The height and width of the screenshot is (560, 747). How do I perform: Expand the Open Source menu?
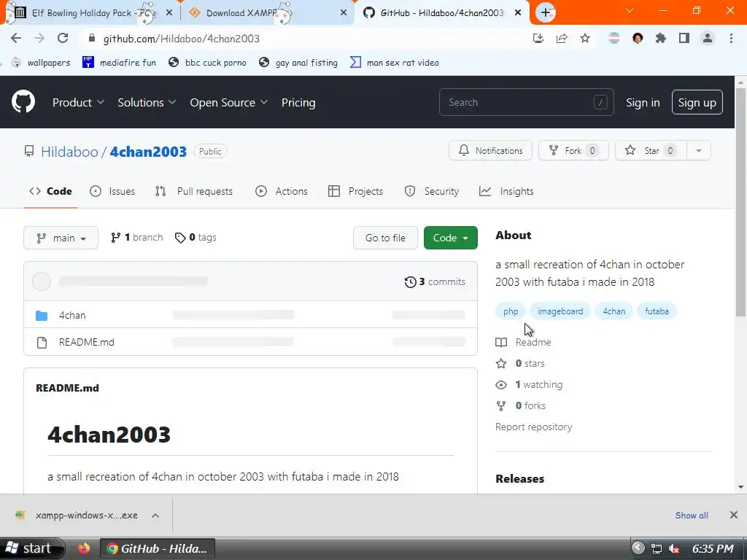point(228,102)
